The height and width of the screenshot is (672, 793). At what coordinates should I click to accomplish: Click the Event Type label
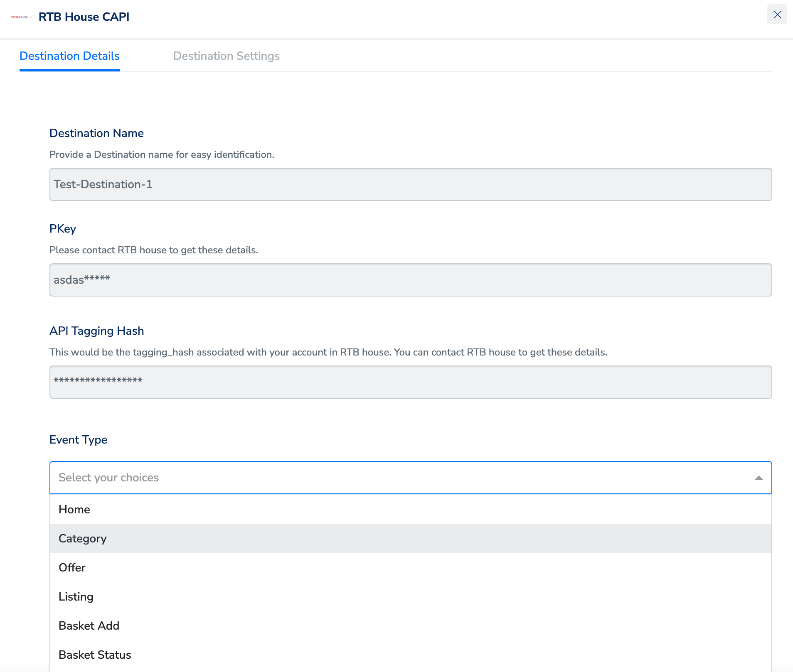(78, 440)
